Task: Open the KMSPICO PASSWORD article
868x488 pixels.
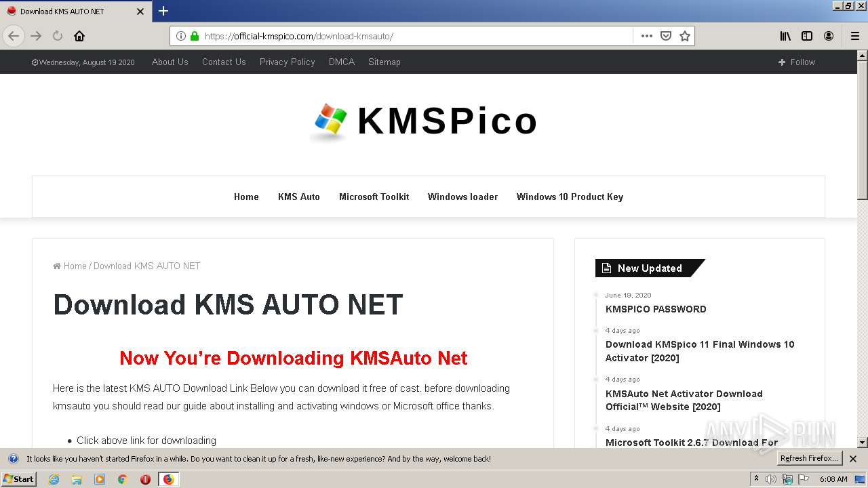Action: pyautogui.click(x=656, y=309)
